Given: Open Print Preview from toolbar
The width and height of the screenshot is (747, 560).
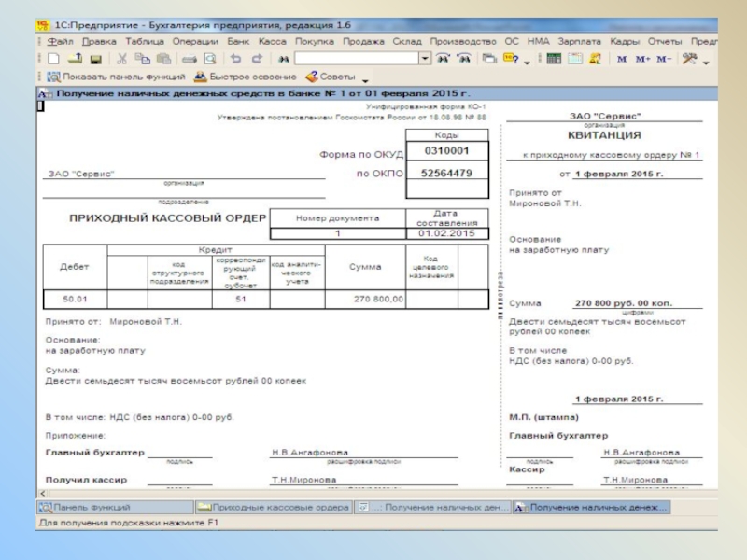Looking at the screenshot, I should pos(210,59).
